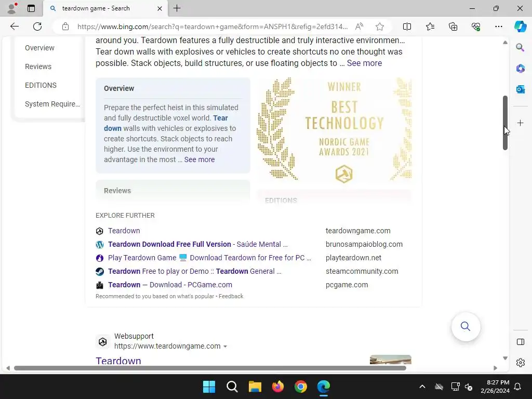Open Windows Start menu

pyautogui.click(x=209, y=387)
